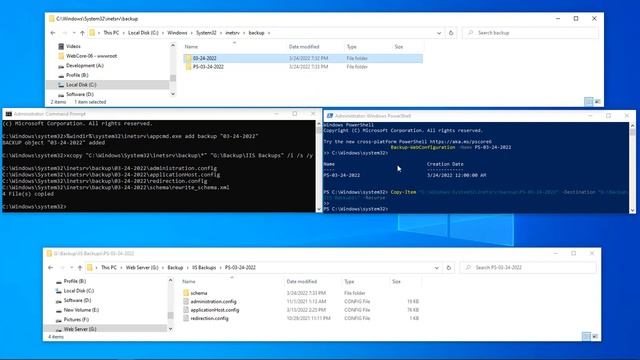Select Profile (B:) drive in backup window sidebar

point(77,75)
